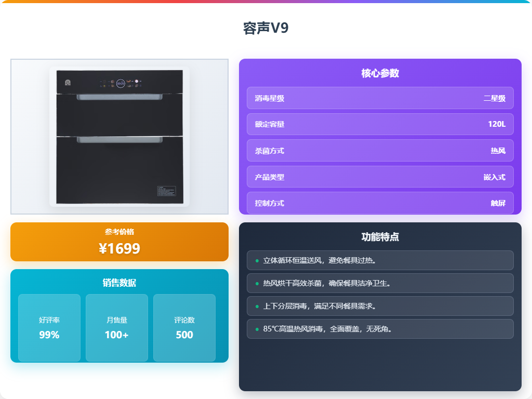Select the 额定容量 120L parameter row
Viewport: 532px width, 399px height.
pos(380,124)
